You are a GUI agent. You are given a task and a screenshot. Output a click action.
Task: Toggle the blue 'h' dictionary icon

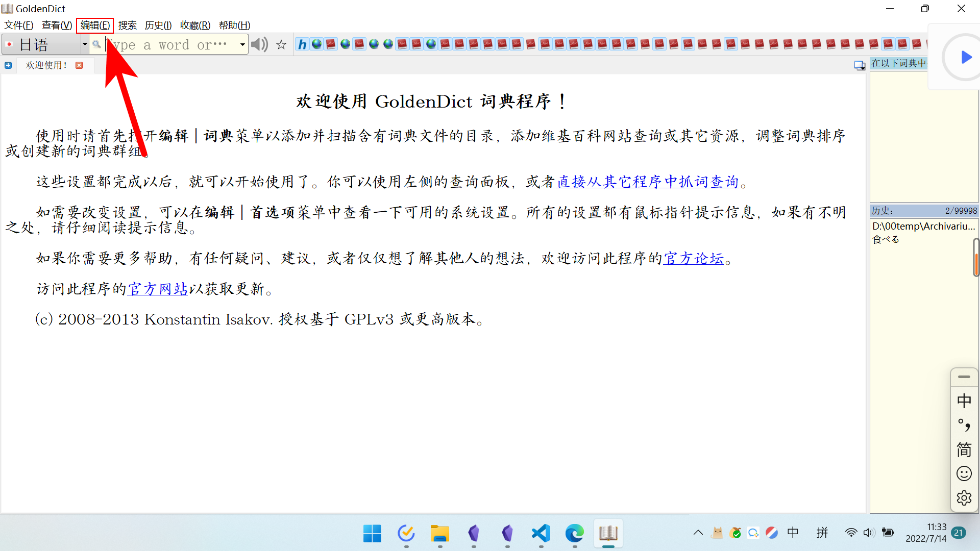pos(302,44)
